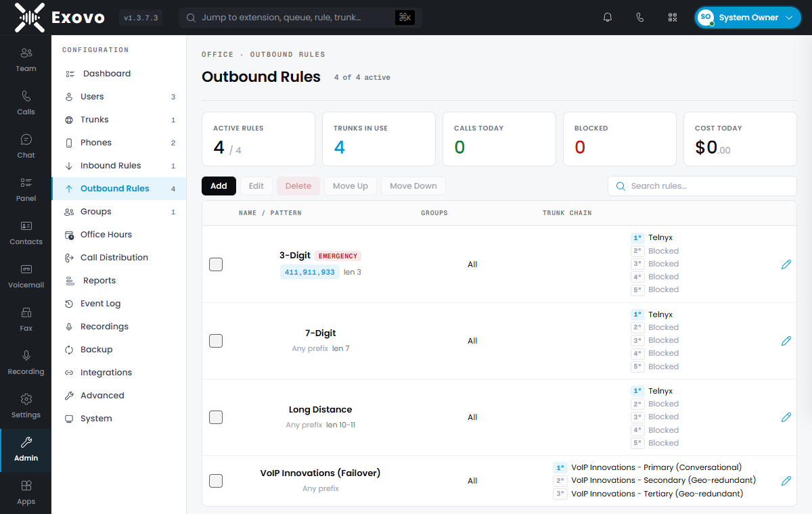Open Reports in configuration menu
Screen dimensions: 812x514
pyautogui.click(x=118, y=281)
